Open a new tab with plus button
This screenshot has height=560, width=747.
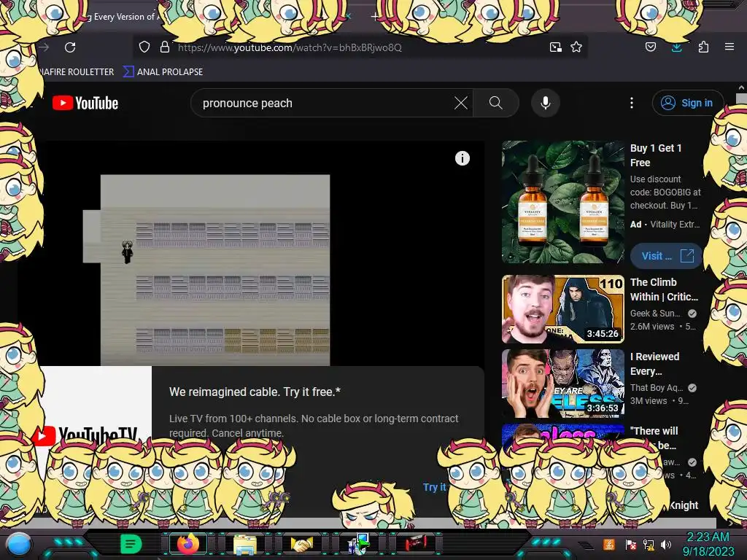375,17
